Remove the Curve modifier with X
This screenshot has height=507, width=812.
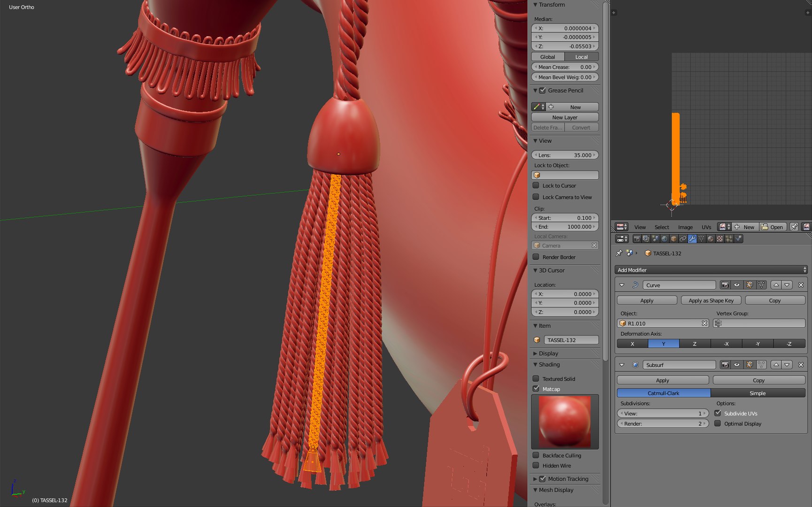point(801,285)
